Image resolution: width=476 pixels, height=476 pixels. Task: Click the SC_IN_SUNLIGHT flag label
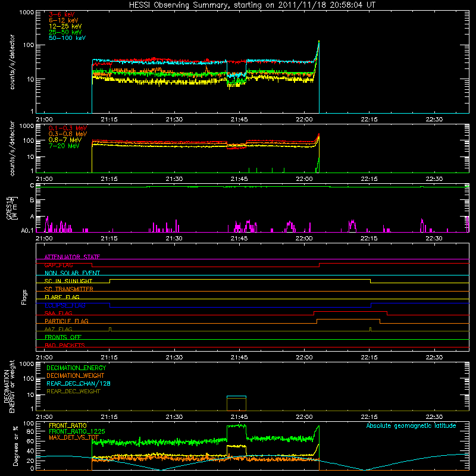pos(68,281)
